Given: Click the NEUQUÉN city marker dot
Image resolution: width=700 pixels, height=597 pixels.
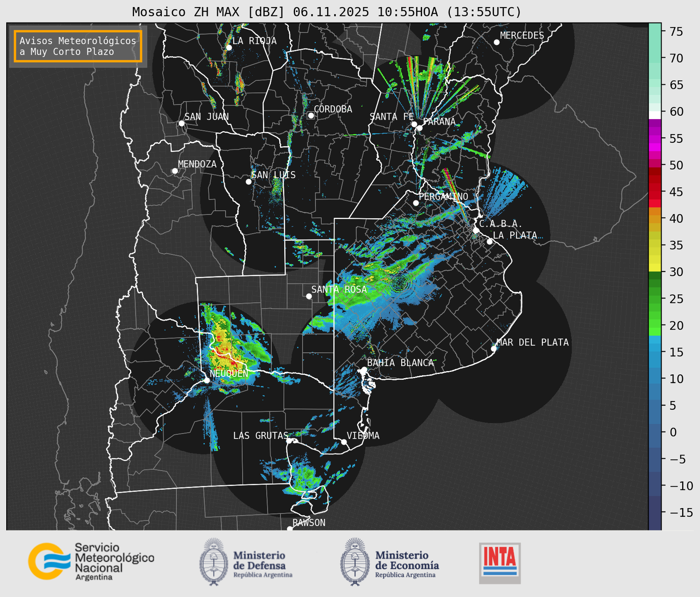Looking at the screenshot, I should 207,380.
